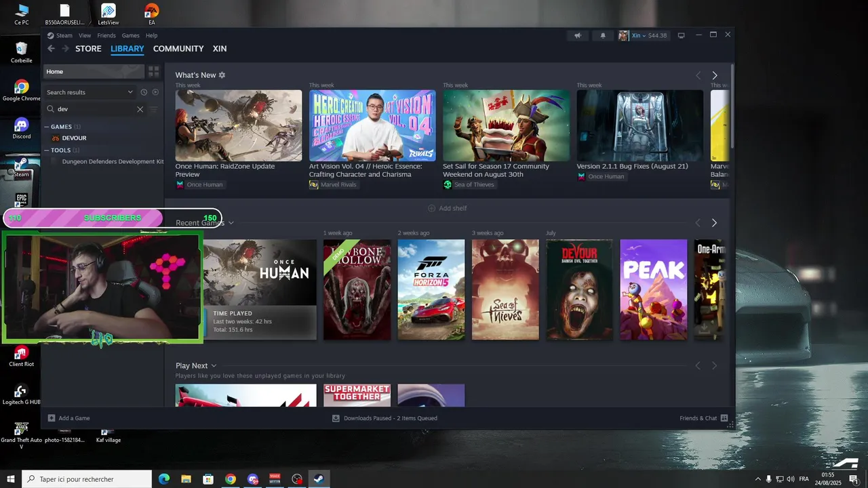
Task: Open the Games menu
Action: click(131, 35)
